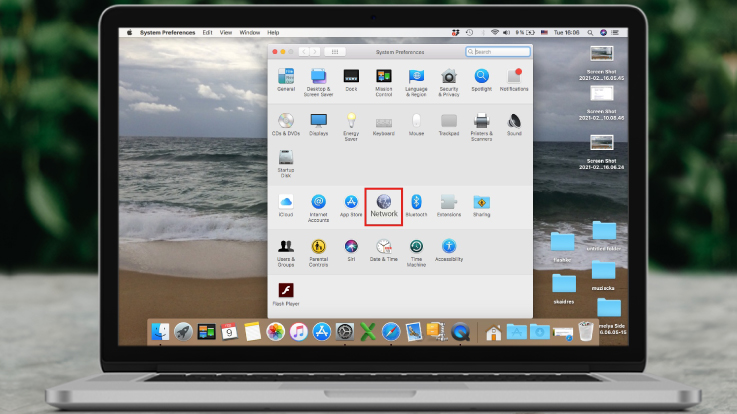Open Bluetooth settings
This screenshot has height=414, width=737.
[416, 203]
